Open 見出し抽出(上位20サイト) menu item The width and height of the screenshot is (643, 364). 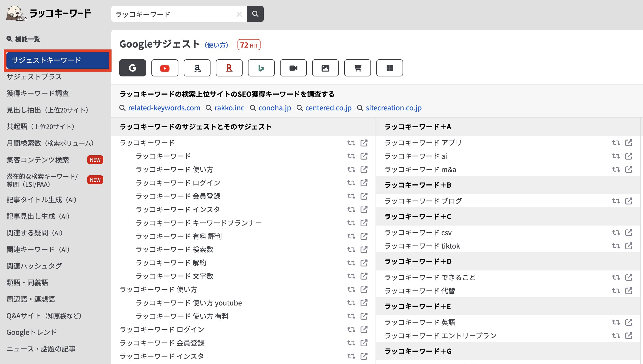pos(47,110)
